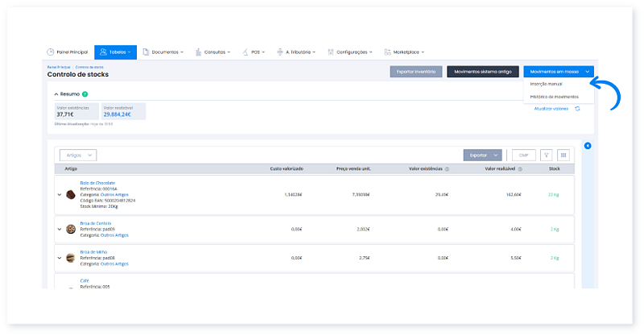Click the Exportar inventário button

point(416,72)
